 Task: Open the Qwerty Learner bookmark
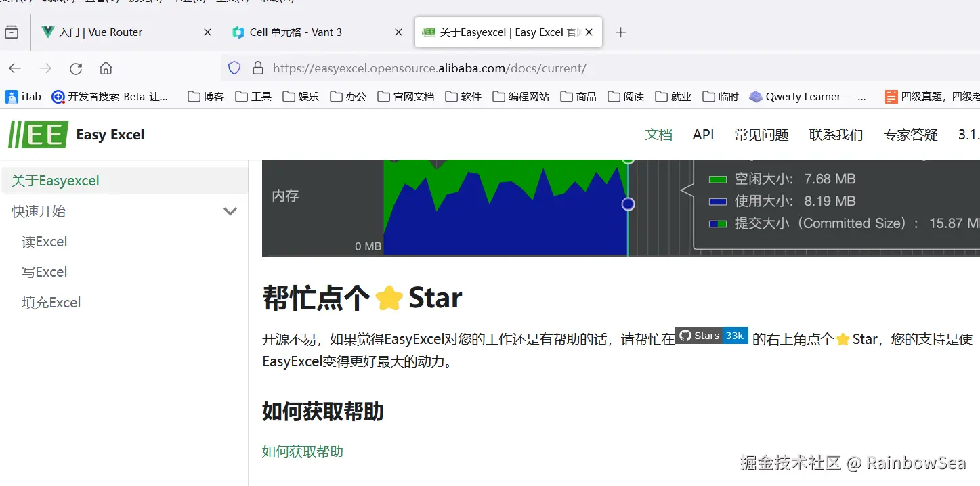tap(808, 97)
